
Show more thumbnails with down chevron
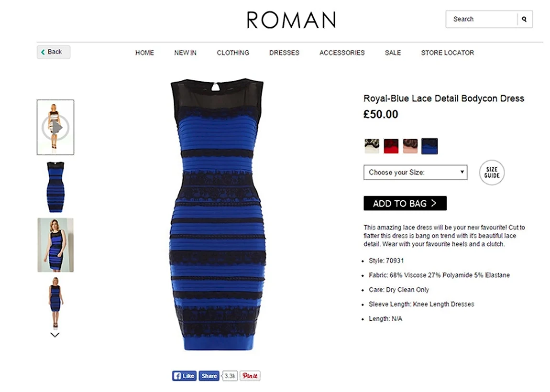click(x=55, y=335)
